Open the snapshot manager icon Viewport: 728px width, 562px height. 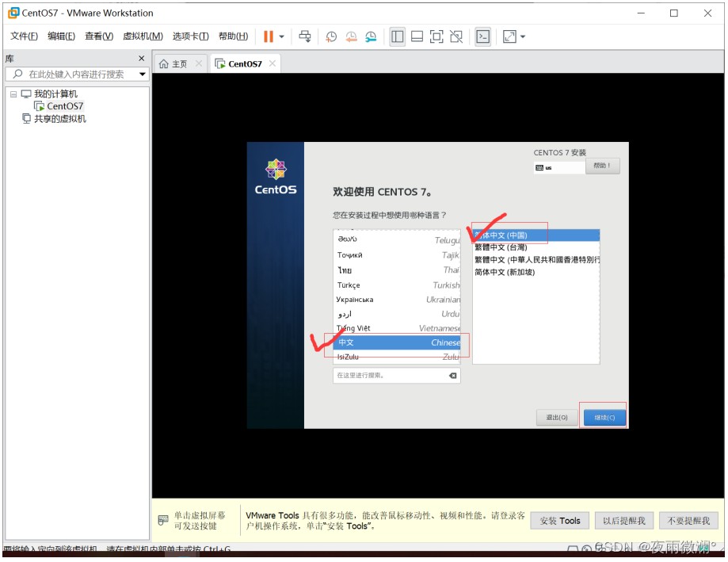[371, 36]
